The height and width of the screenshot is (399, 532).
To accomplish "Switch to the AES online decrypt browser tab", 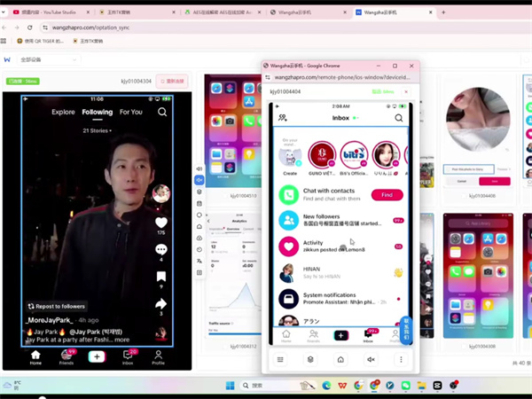I will click(223, 12).
